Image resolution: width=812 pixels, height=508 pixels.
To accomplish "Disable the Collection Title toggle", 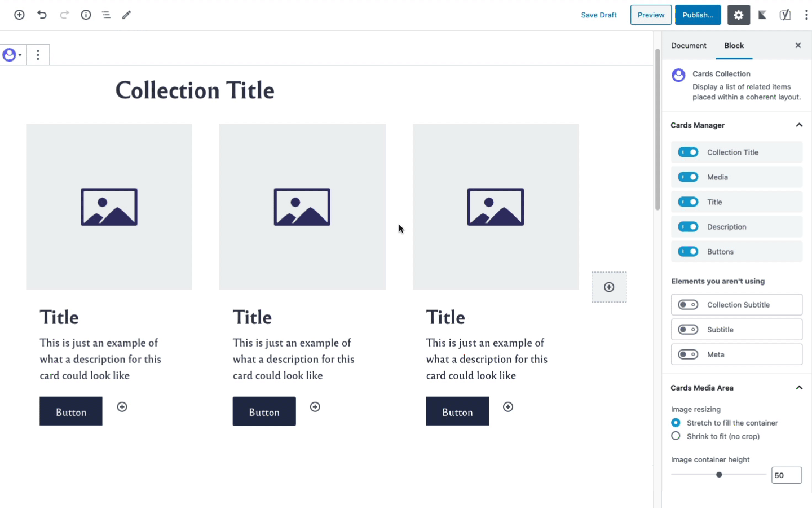I will [x=688, y=152].
